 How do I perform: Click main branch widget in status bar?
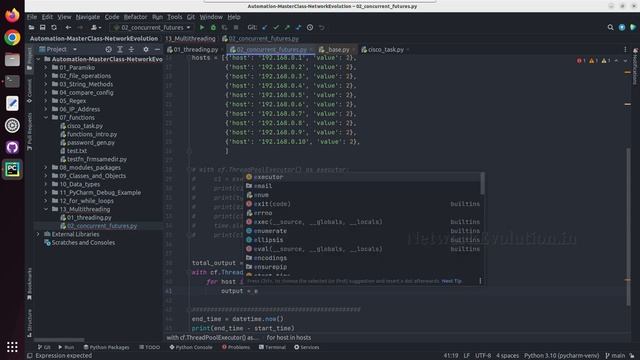click(x=616, y=356)
